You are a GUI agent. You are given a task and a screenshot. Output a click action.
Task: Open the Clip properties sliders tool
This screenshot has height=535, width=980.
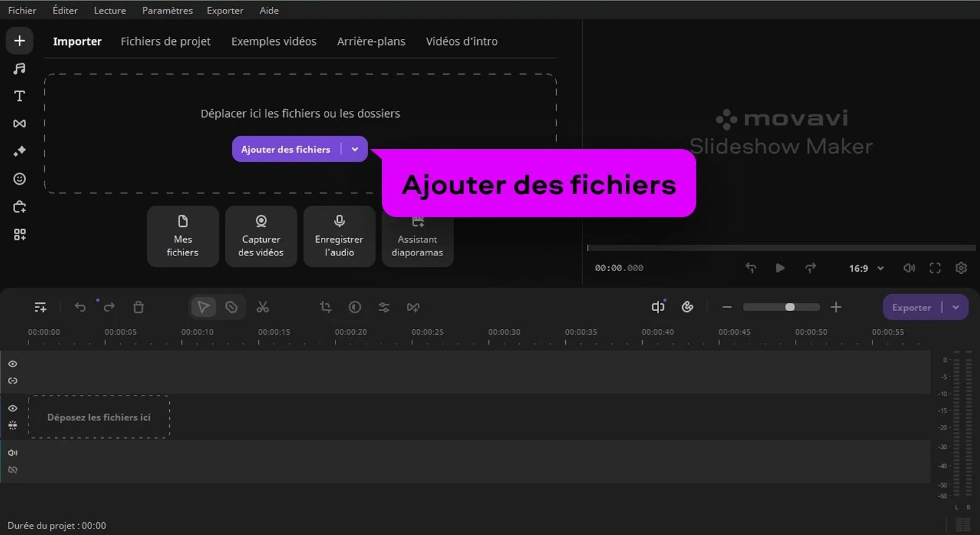click(x=384, y=308)
